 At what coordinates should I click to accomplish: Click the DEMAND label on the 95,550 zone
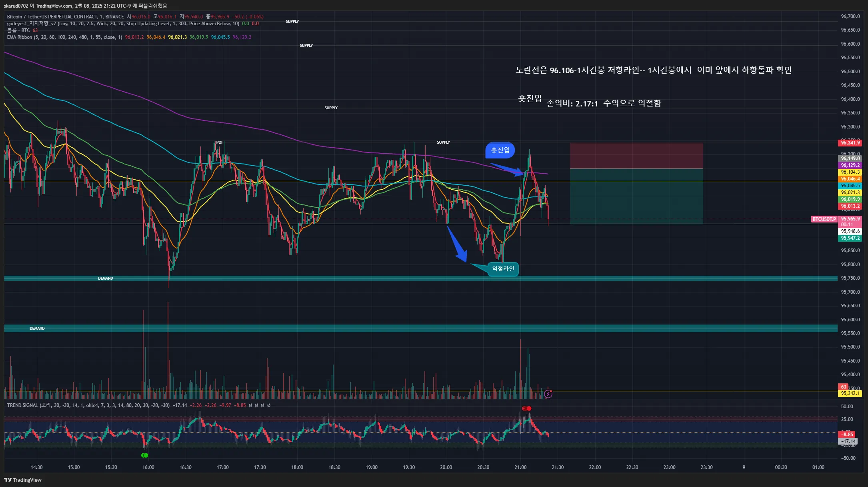pos(37,329)
